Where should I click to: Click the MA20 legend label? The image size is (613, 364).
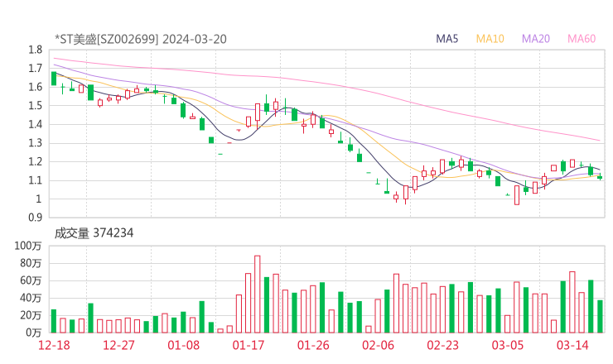[536, 39]
